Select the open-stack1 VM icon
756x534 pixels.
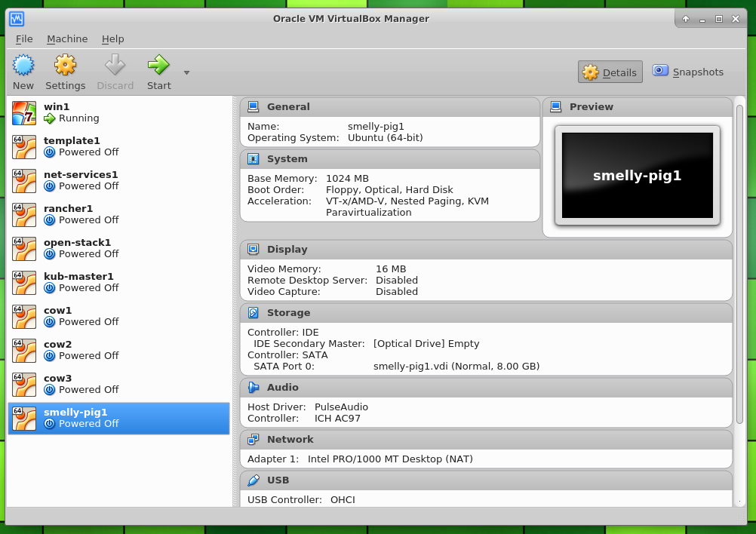tap(24, 249)
